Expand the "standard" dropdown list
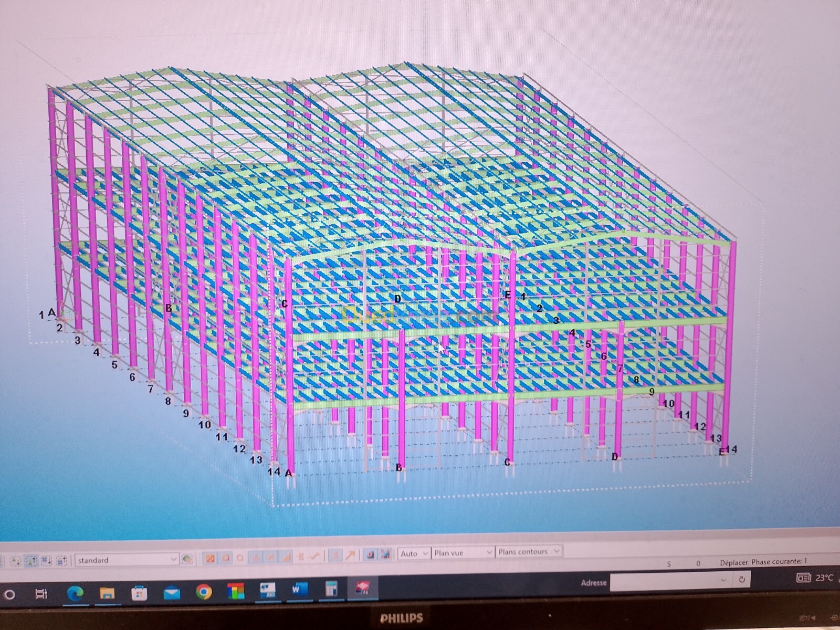This screenshot has width=840, height=630. [173, 560]
